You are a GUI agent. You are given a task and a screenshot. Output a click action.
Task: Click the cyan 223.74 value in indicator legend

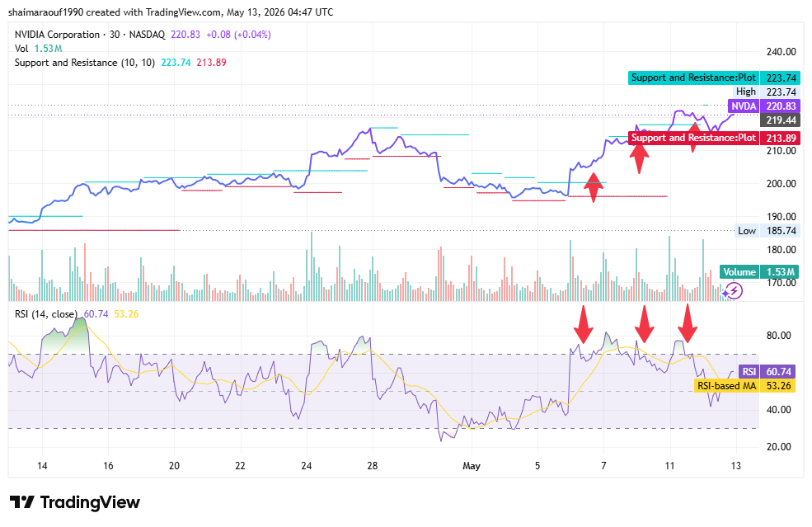176,63
